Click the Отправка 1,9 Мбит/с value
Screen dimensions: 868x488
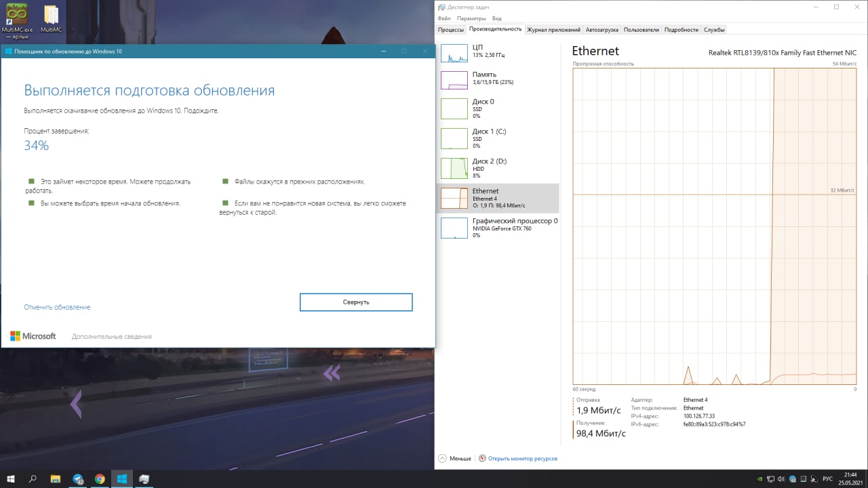pos(598,411)
